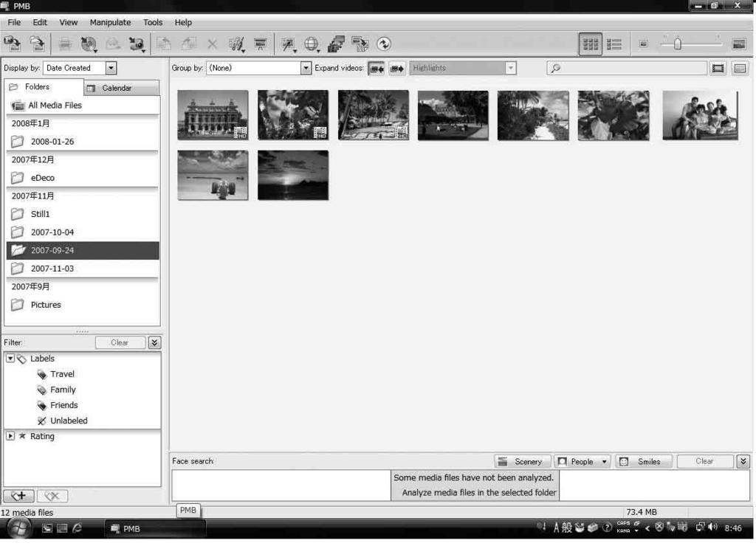
Task: Click the small thumbnail size icon
Action: 643,44
